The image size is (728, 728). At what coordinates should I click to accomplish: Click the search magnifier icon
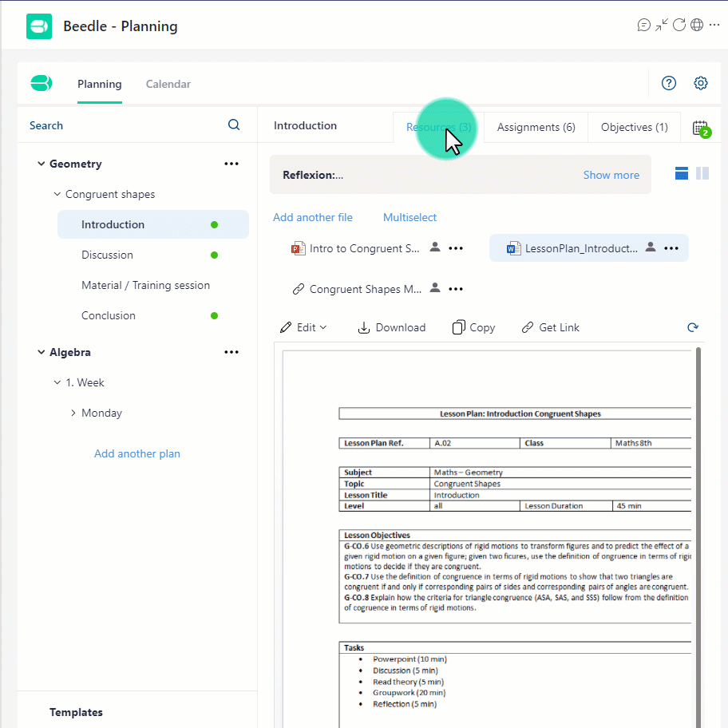(x=234, y=125)
